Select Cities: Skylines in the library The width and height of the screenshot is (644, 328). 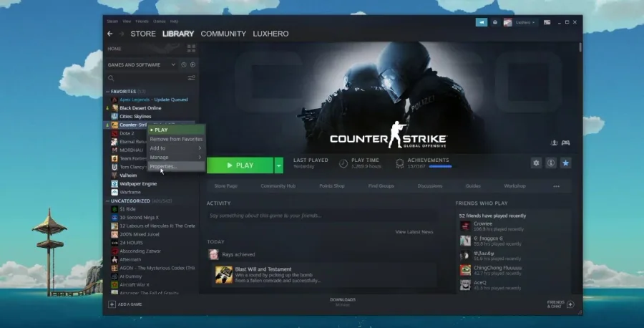[x=135, y=116]
